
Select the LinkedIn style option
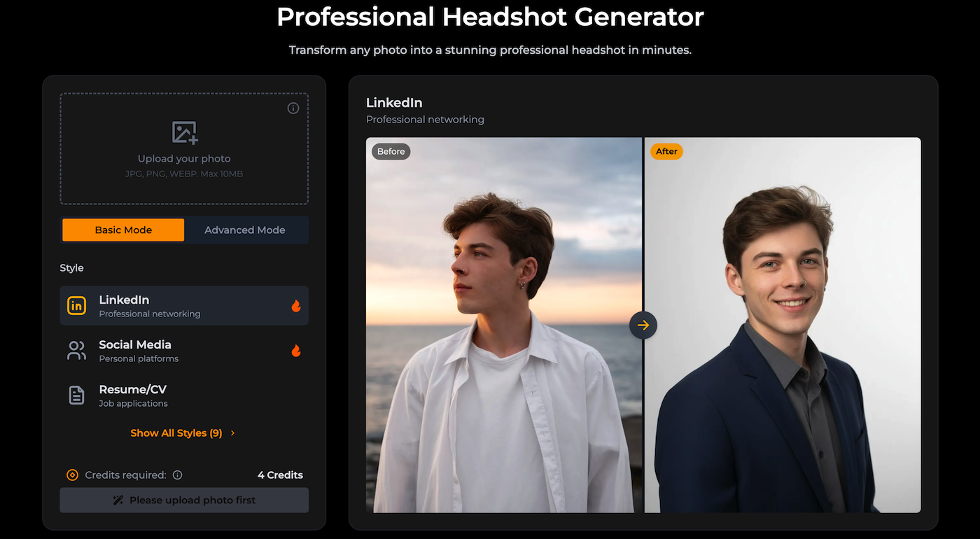pos(184,306)
